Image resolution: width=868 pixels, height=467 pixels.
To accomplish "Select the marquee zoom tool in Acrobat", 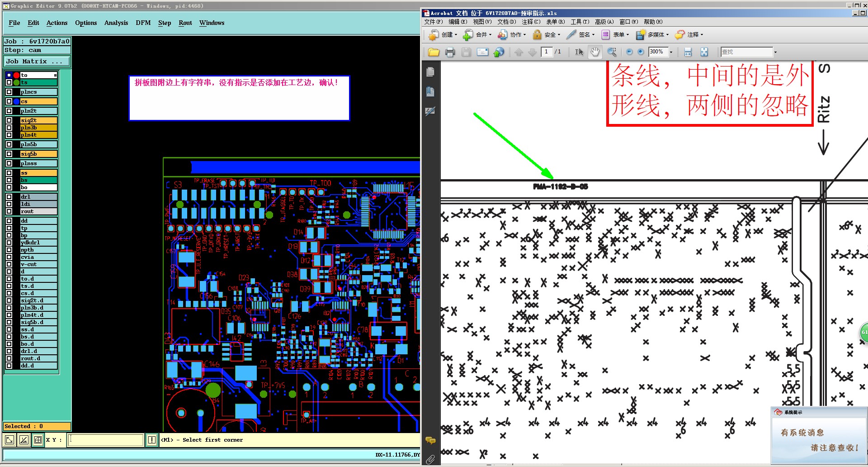I will pyautogui.click(x=612, y=52).
